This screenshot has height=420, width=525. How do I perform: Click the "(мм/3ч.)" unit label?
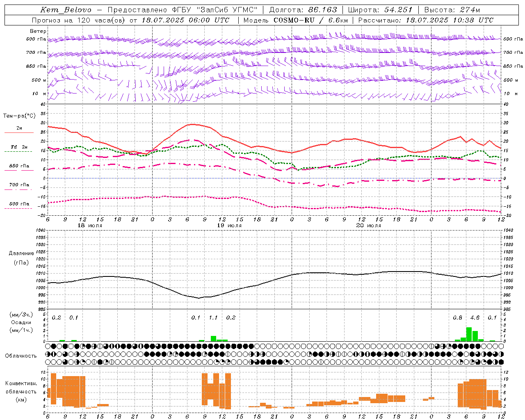(x=21, y=315)
